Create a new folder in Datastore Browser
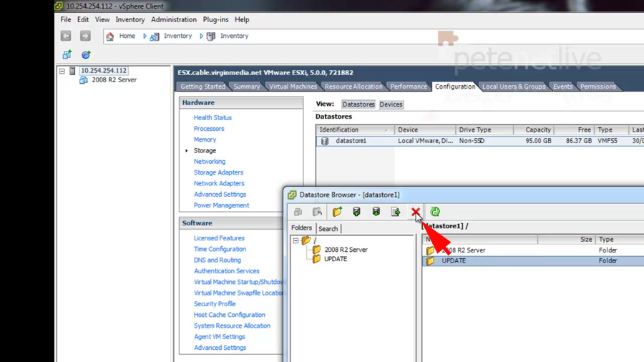This screenshot has height=362, width=644. 337,212
